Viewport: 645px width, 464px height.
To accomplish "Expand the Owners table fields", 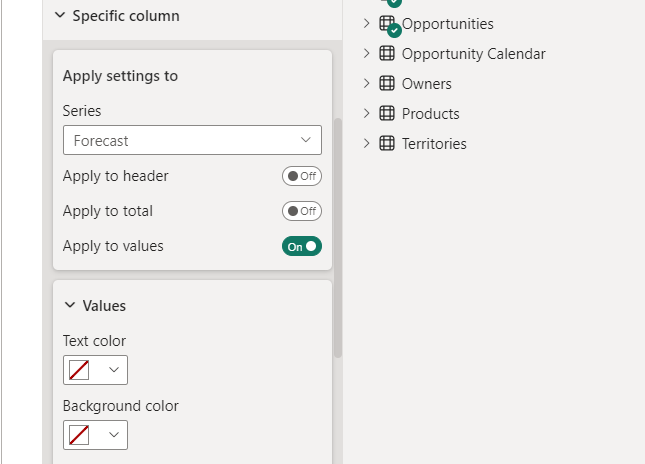I will click(x=366, y=84).
